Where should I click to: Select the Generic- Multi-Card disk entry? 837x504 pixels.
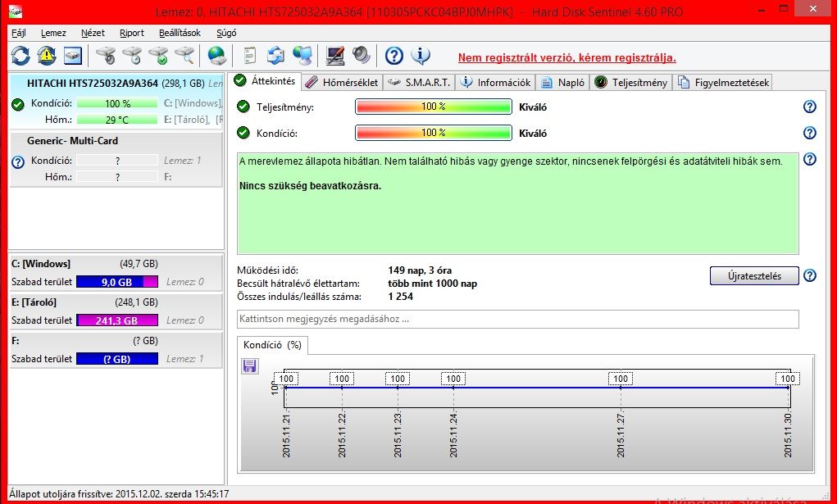pyautogui.click(x=116, y=159)
